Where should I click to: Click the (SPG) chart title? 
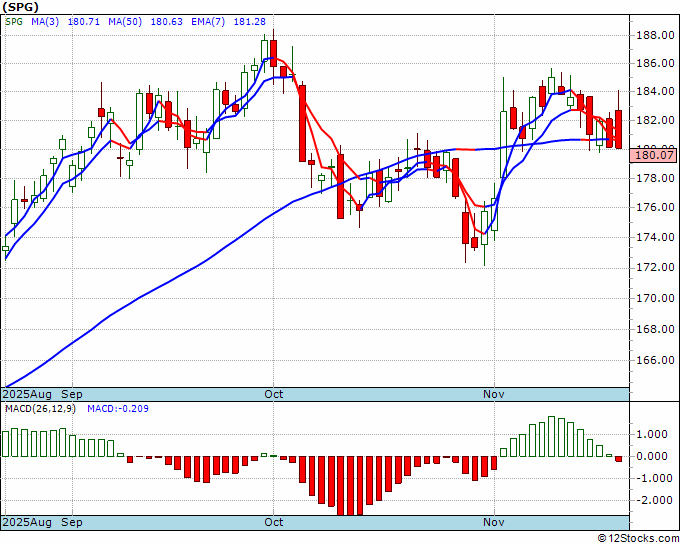(20, 7)
